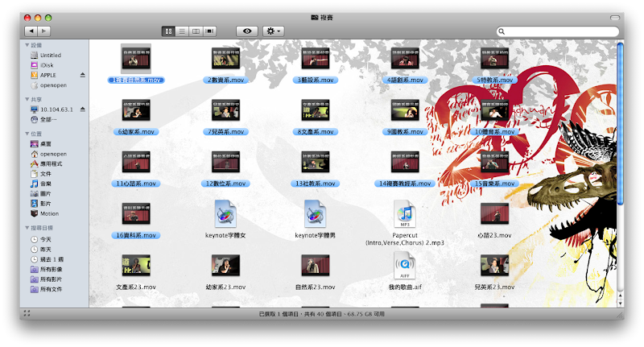Click the 15音樂系.mov file name
644x347 pixels.
pos(494,184)
